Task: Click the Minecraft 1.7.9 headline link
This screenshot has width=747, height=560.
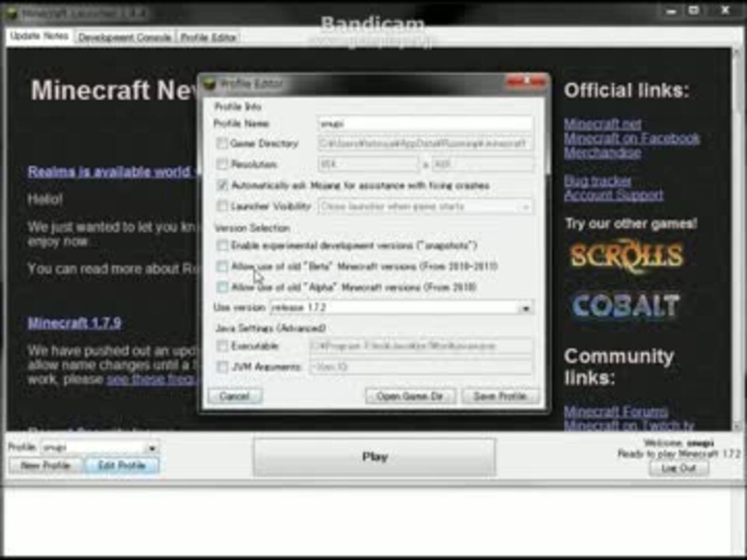Action: coord(75,323)
